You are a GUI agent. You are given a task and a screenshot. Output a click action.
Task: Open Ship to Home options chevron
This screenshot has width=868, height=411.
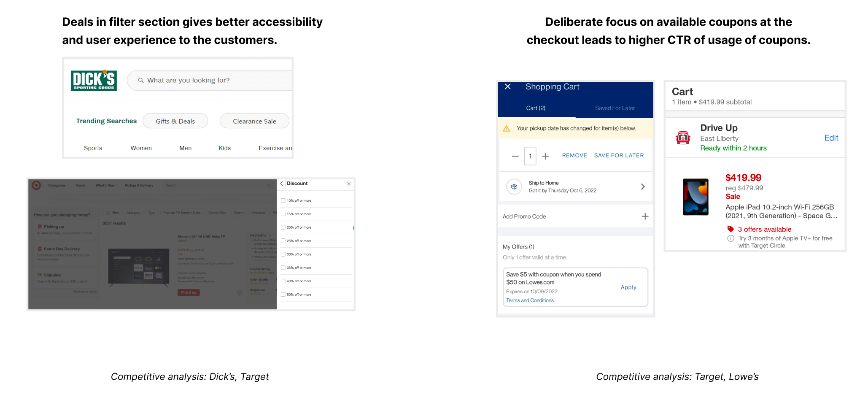coord(643,187)
